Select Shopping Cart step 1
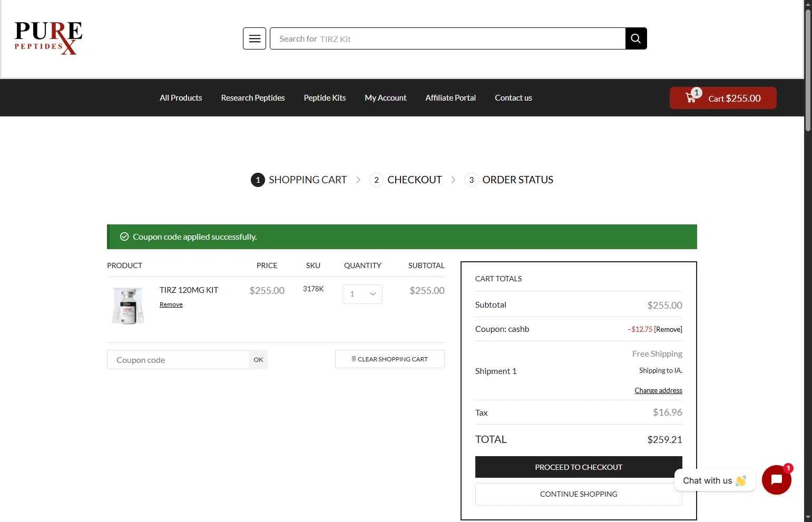The height and width of the screenshot is (522, 812). (299, 180)
